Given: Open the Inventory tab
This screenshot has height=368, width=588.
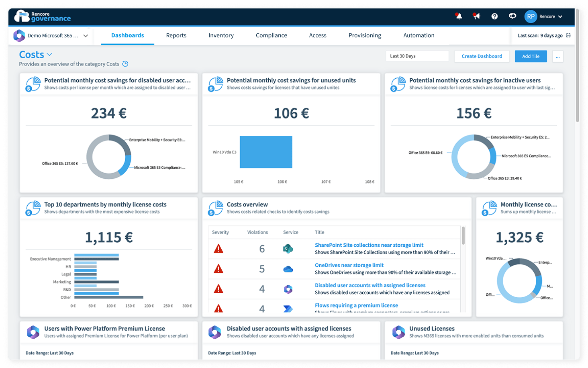Looking at the screenshot, I should tap(221, 35).
